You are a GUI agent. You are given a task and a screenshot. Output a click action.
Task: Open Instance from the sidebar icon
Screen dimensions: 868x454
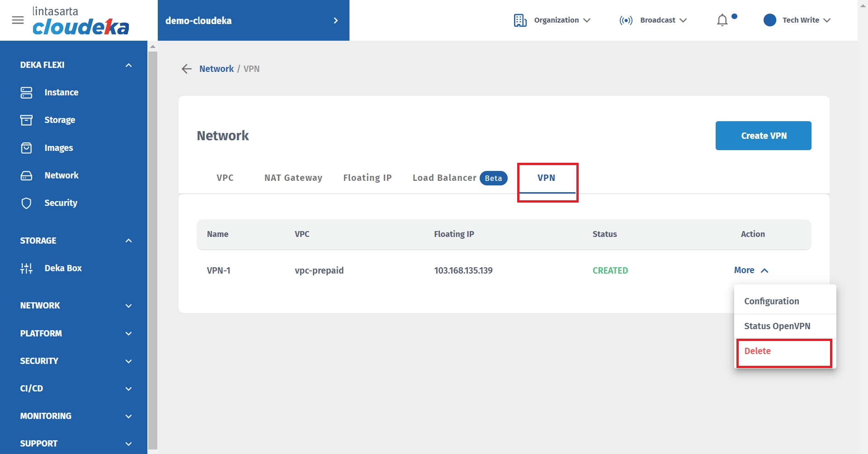point(26,93)
